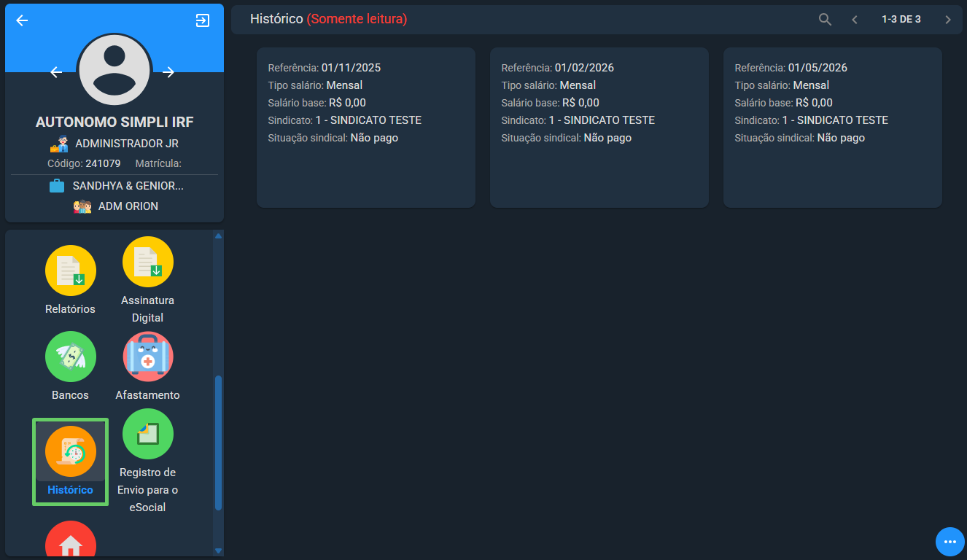Click the exit/logout icon in blue header
Screen dimensions: 967x560
coord(203,20)
